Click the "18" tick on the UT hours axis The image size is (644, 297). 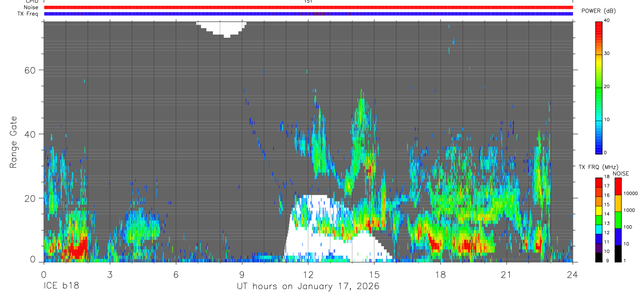click(440, 274)
